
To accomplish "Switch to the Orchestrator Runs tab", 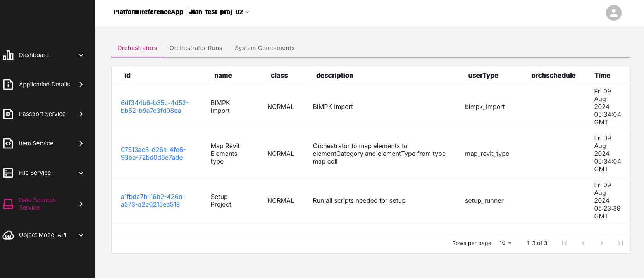I will [x=196, y=48].
